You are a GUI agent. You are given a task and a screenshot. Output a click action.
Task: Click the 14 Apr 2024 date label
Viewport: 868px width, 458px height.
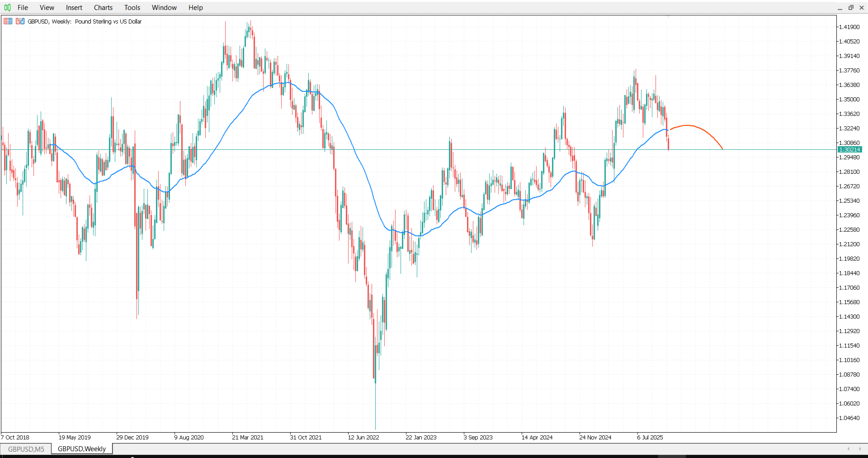(537, 438)
